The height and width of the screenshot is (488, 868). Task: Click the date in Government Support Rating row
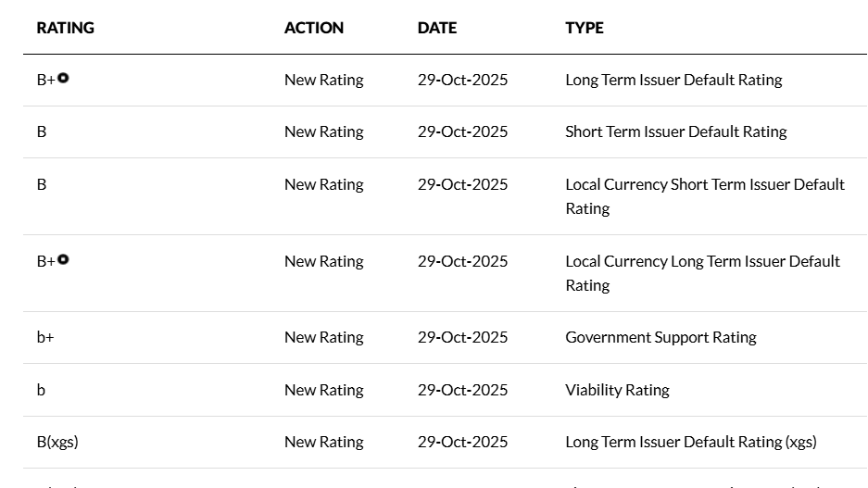(x=462, y=337)
